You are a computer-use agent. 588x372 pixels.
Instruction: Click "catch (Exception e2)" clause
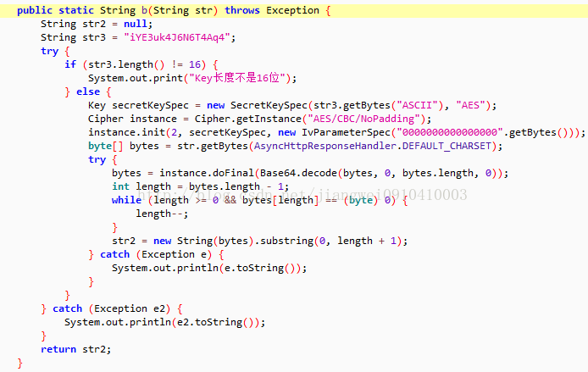pos(111,308)
